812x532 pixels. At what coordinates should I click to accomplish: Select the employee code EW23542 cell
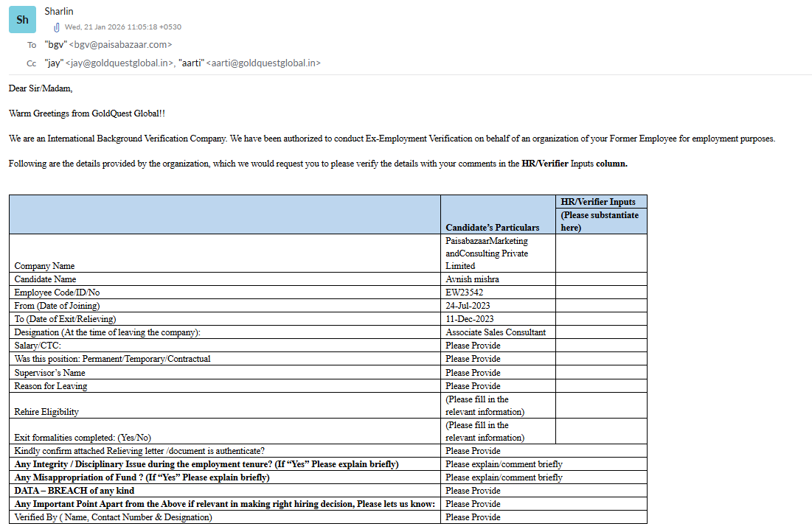(x=465, y=293)
